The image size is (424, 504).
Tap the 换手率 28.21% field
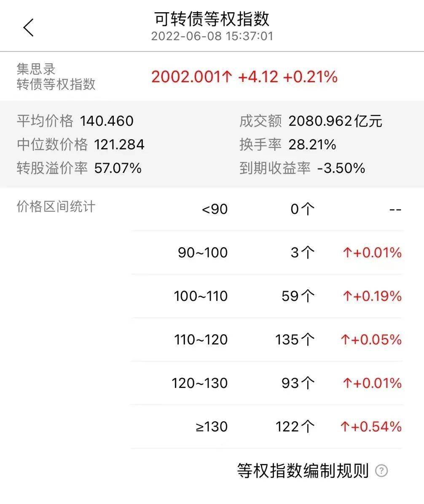tap(287, 145)
